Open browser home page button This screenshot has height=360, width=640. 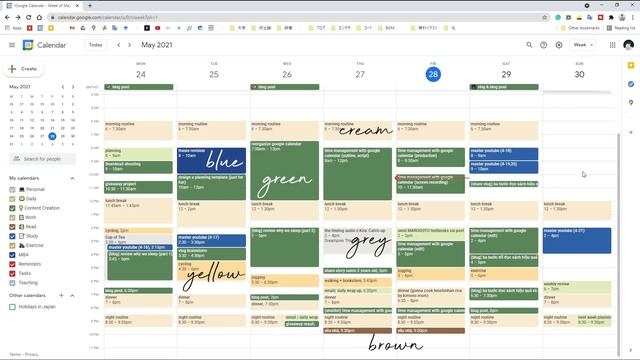pyautogui.click(x=39, y=17)
